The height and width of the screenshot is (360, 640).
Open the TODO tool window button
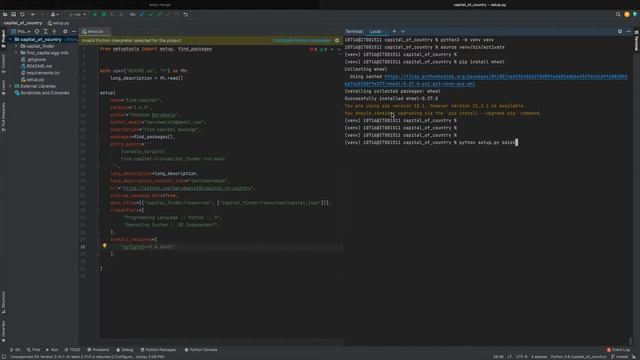coord(72,350)
